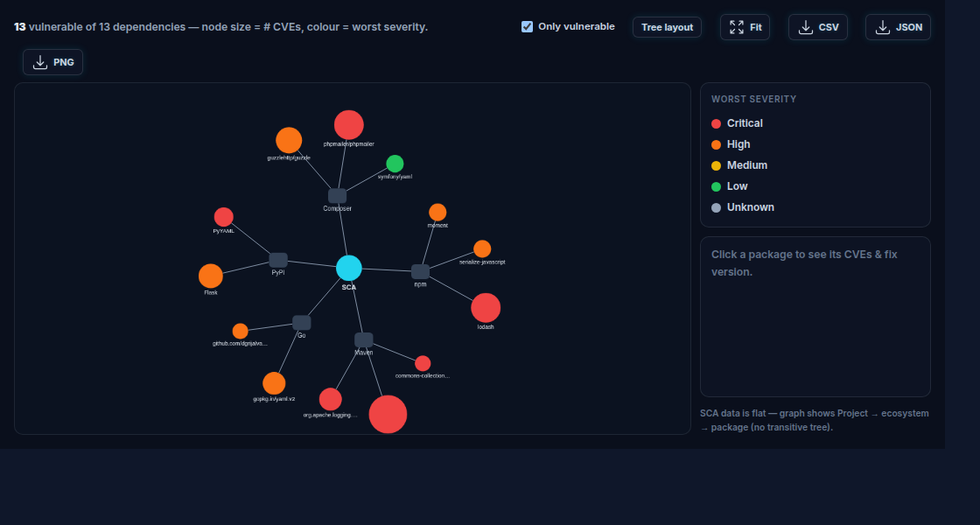The height and width of the screenshot is (525, 980).
Task: Select the green symfony/yaml package node
Action: coord(395,164)
